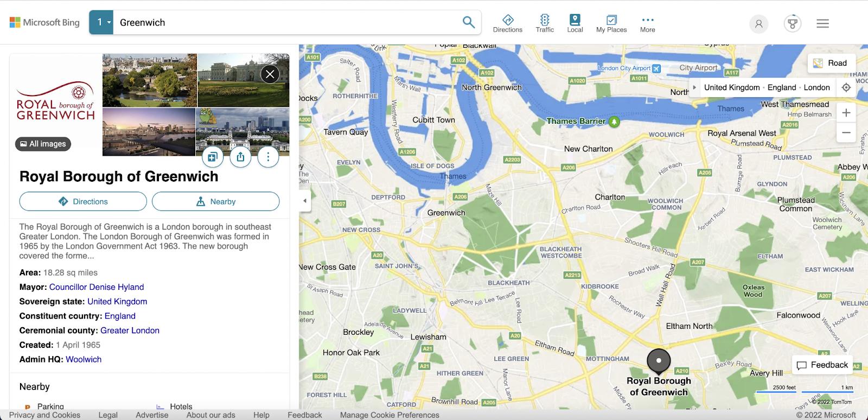Open the Feedback footer link
868x420 pixels.
click(305, 415)
